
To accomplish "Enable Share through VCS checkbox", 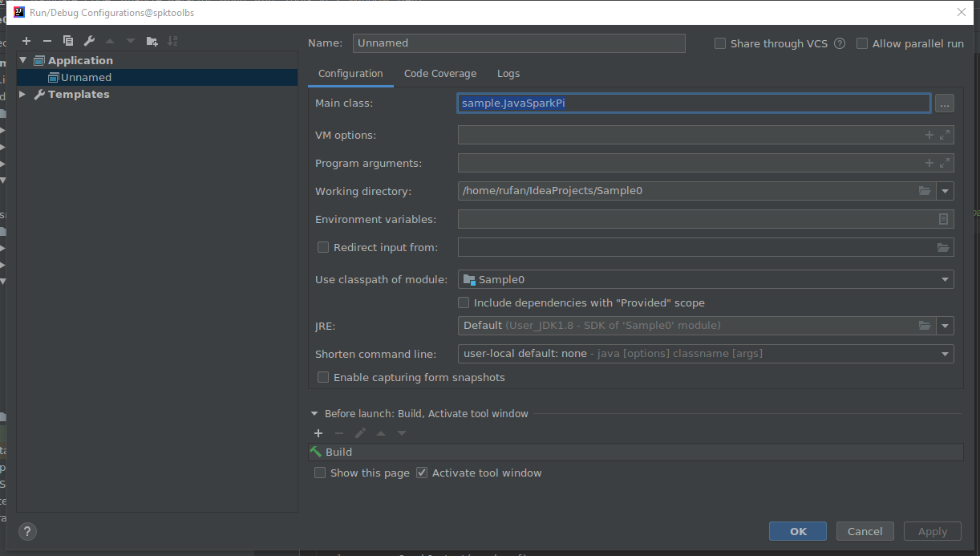I will tap(720, 43).
